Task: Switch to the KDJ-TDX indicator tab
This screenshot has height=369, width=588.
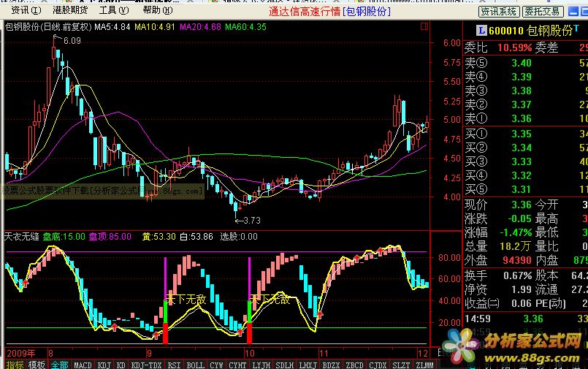Action: point(146,365)
